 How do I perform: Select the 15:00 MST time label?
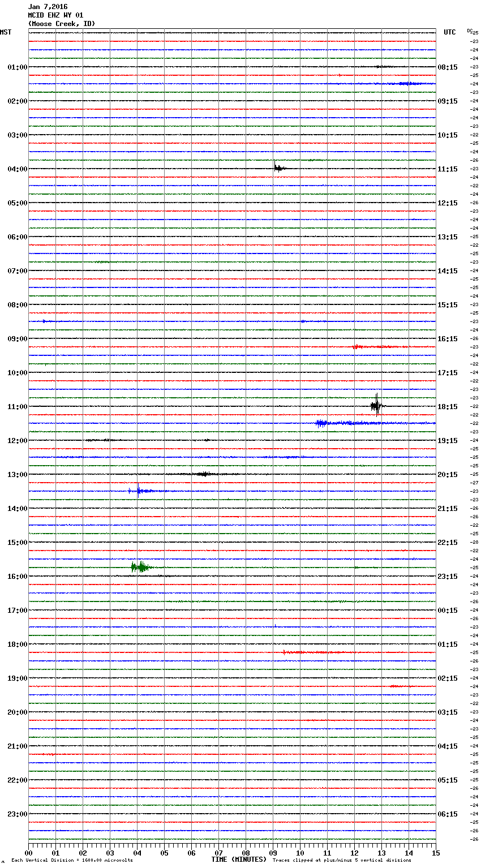(17, 543)
